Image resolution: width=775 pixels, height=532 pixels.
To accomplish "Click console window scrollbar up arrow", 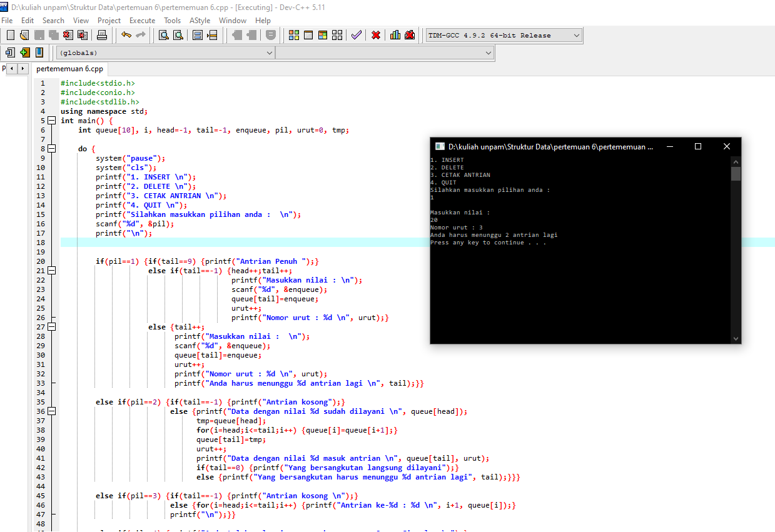I will [x=736, y=161].
